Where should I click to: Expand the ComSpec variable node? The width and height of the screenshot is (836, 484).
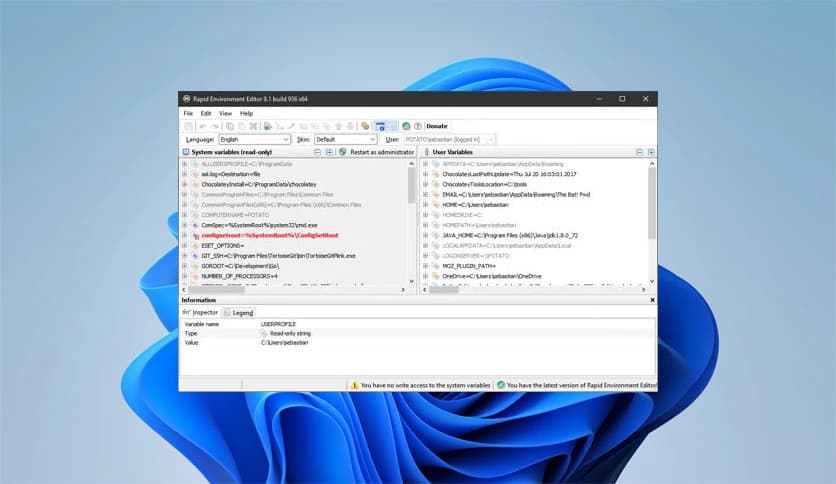(x=184, y=225)
